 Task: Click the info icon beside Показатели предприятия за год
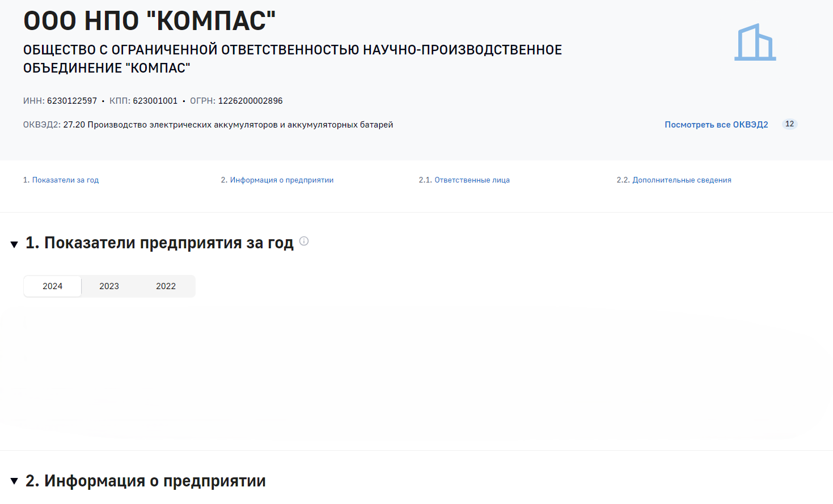[304, 241]
